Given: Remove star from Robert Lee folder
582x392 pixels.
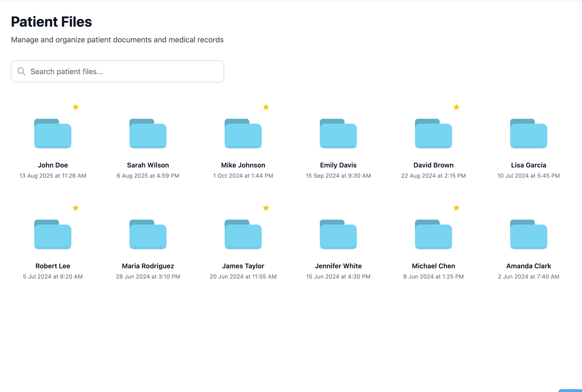Looking at the screenshot, I should point(76,208).
